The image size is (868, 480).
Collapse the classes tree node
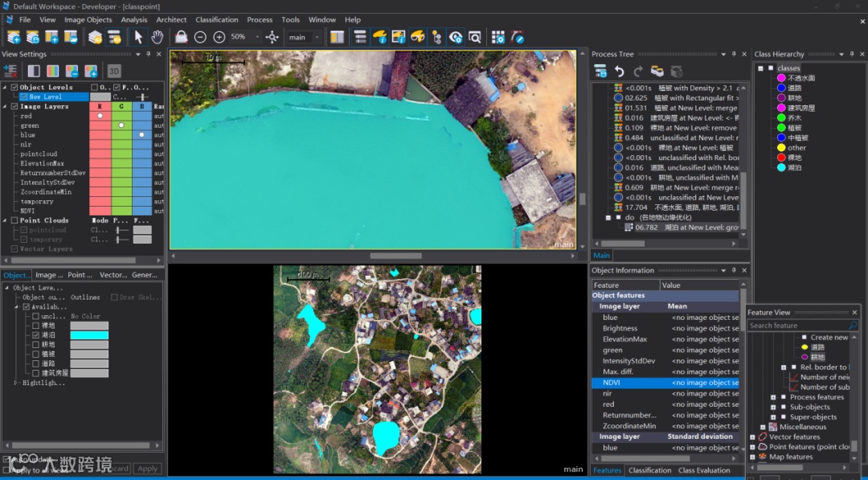pos(760,68)
